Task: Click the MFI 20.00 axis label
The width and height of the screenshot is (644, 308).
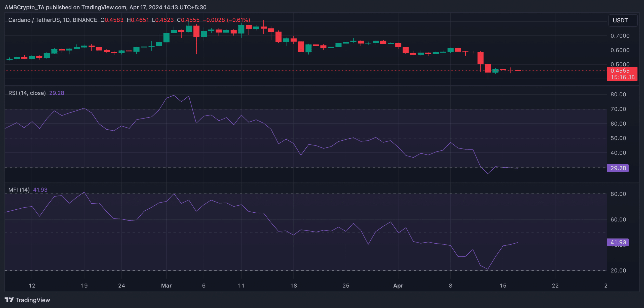Action: click(x=618, y=271)
